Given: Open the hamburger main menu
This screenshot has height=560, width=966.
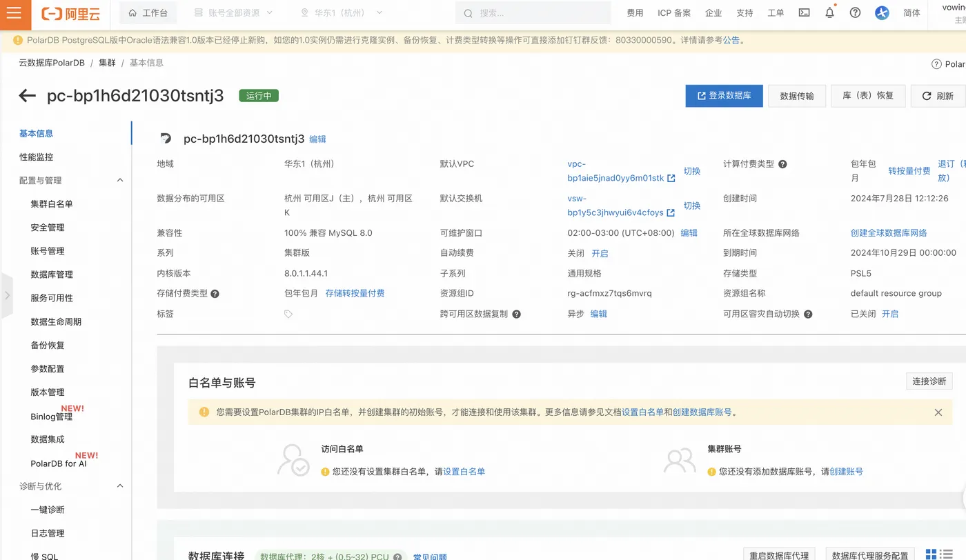Looking at the screenshot, I should (15, 13).
